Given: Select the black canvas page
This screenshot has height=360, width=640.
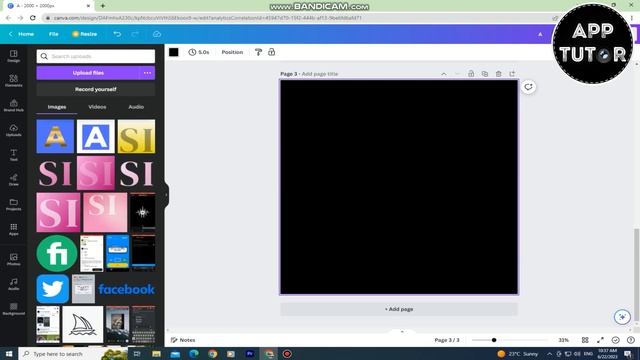Looking at the screenshot, I should [399, 187].
